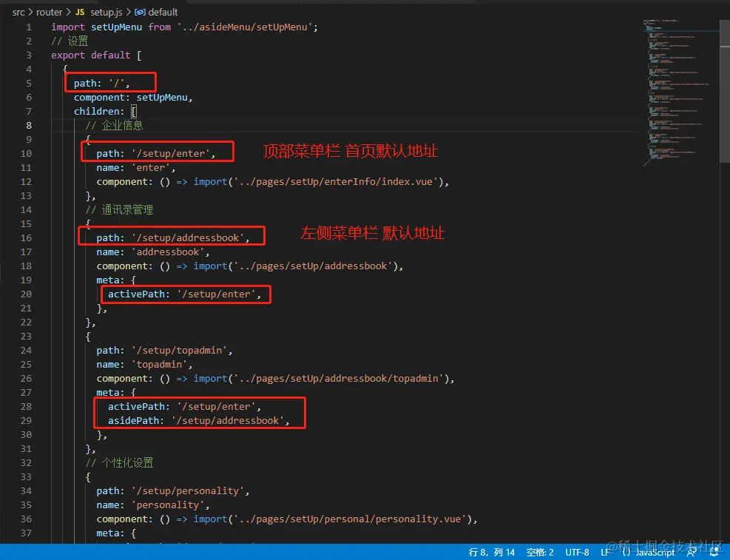
Task: Click 'meta: {' on line 37
Action: 116,533
